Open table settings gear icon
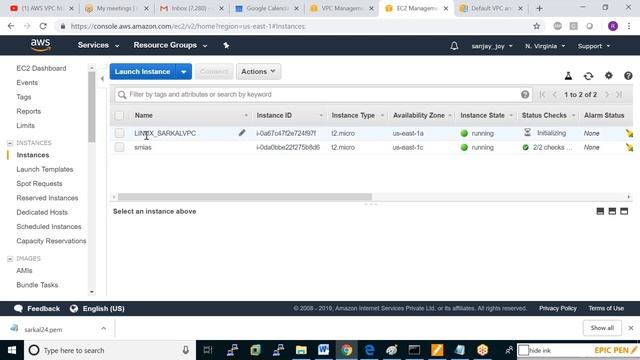 [609, 76]
